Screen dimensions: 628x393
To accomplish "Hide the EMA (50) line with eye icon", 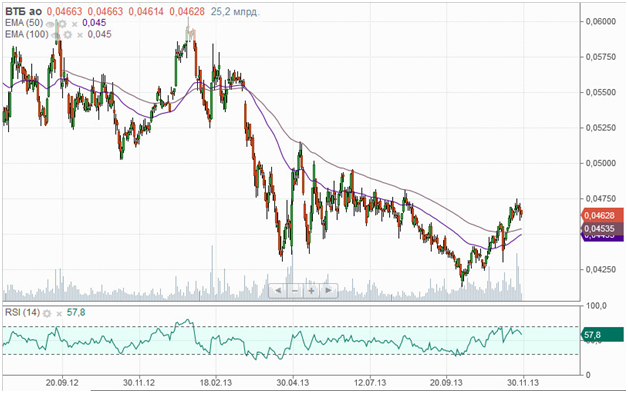I will pyautogui.click(x=50, y=24).
